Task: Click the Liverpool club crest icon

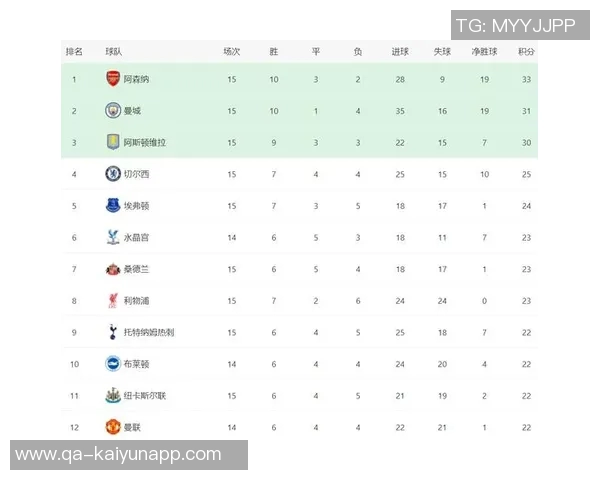Action: [x=113, y=300]
